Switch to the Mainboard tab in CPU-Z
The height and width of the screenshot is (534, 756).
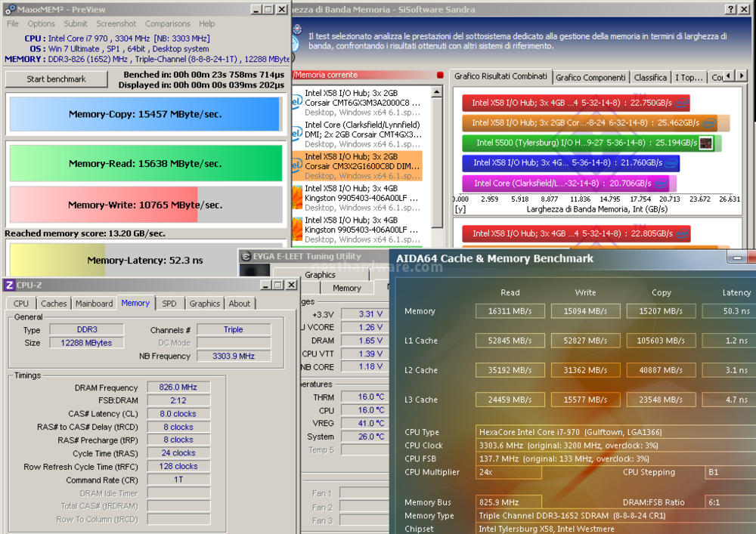coord(94,304)
